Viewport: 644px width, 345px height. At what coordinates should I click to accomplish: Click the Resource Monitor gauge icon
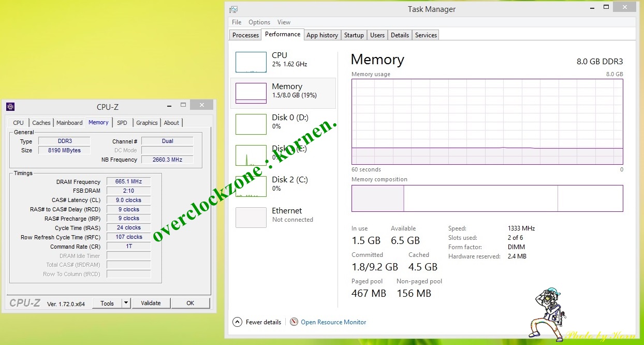[x=294, y=322]
